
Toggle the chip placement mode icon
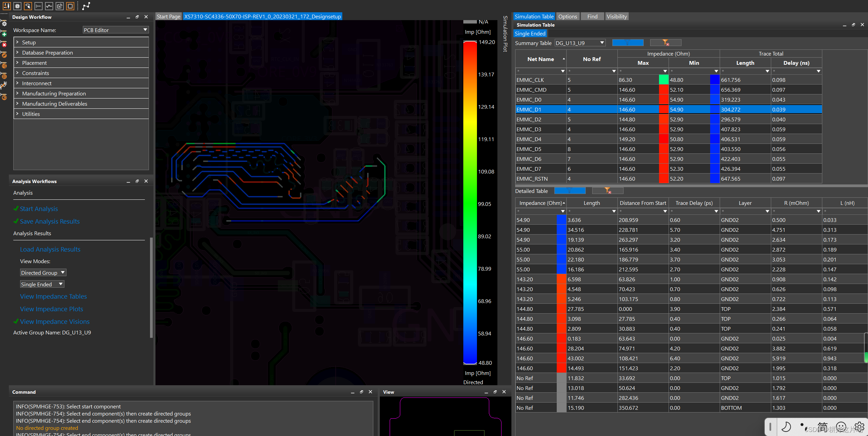[x=17, y=6]
